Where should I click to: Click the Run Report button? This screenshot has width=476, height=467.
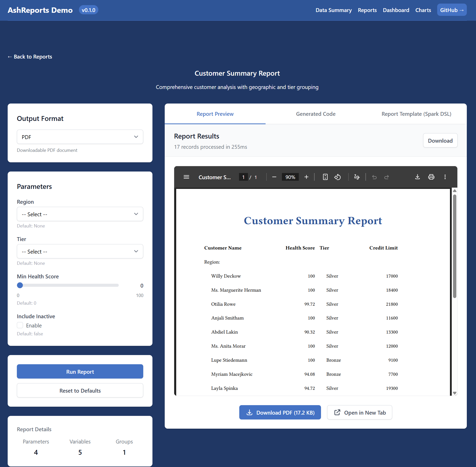click(x=80, y=371)
